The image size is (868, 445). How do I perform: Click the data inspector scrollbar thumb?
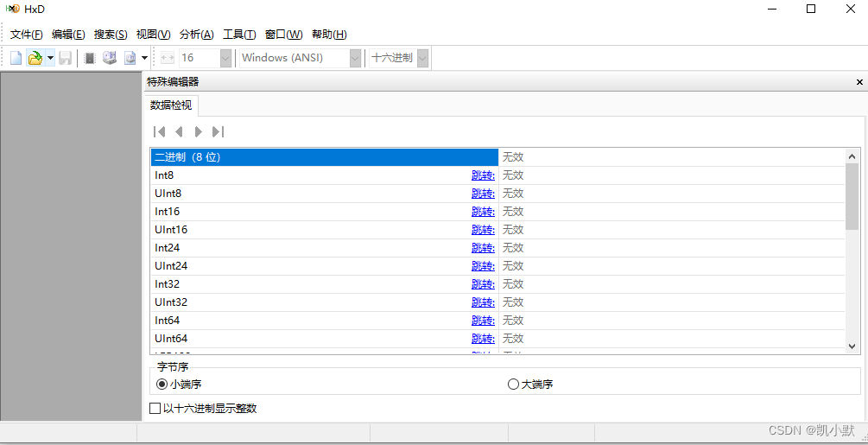[x=852, y=196]
